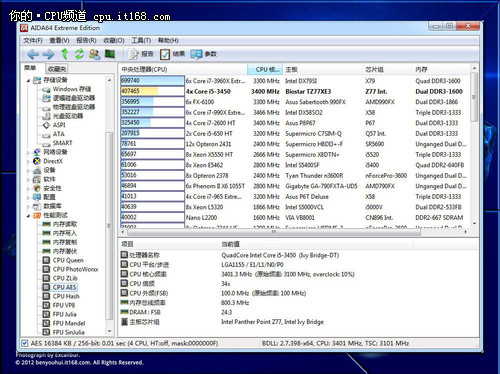Go back with the blue left arrow

click(x=33, y=54)
